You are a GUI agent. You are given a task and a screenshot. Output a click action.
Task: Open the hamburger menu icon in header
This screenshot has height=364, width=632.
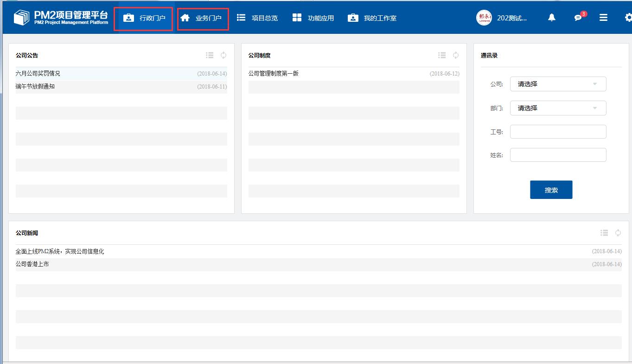coord(603,18)
